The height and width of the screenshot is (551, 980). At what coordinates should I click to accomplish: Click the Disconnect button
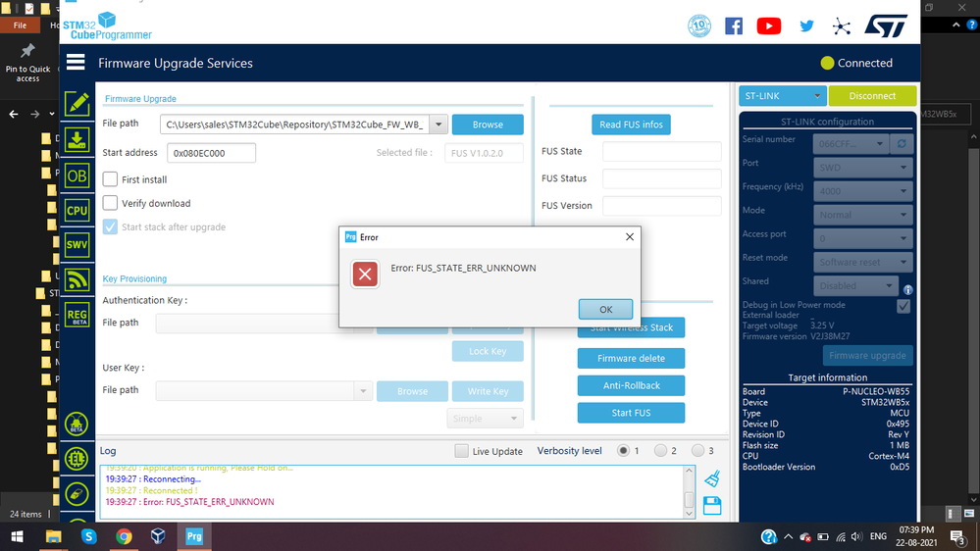[x=872, y=95]
